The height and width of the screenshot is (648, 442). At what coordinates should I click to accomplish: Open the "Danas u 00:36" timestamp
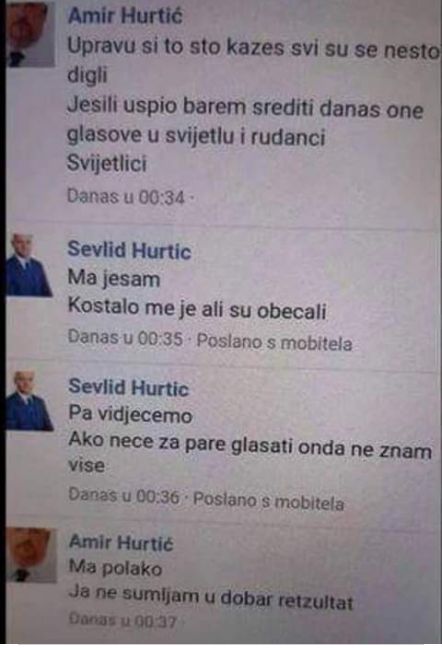click(124, 495)
